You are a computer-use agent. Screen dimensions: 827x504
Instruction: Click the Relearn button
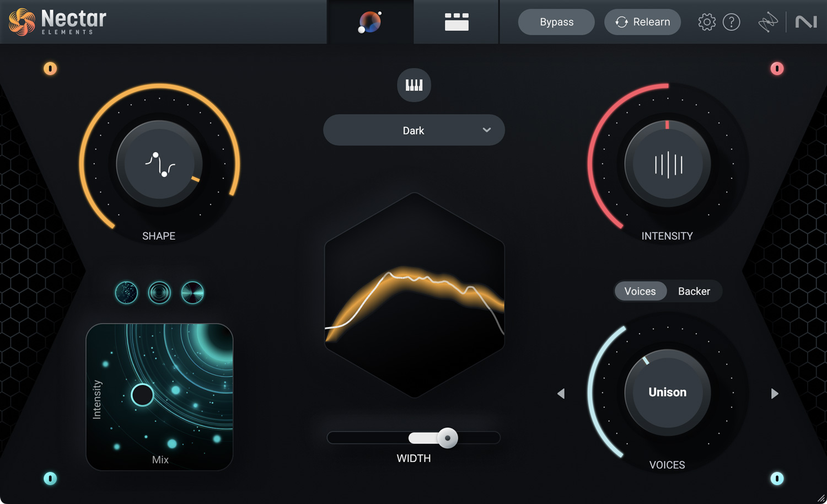pyautogui.click(x=642, y=22)
